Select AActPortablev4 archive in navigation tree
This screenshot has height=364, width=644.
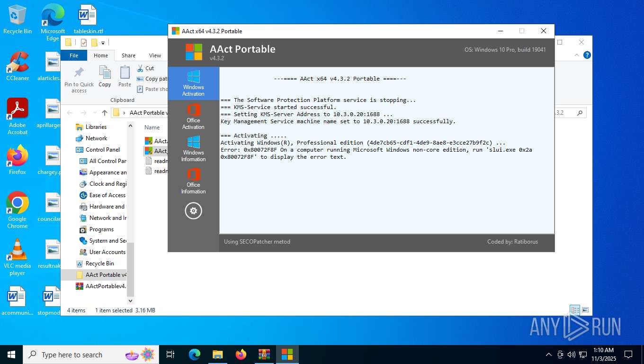101,286
